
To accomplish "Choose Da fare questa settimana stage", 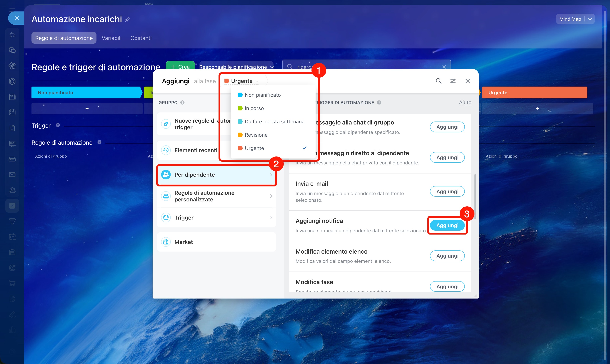I will coord(273,121).
